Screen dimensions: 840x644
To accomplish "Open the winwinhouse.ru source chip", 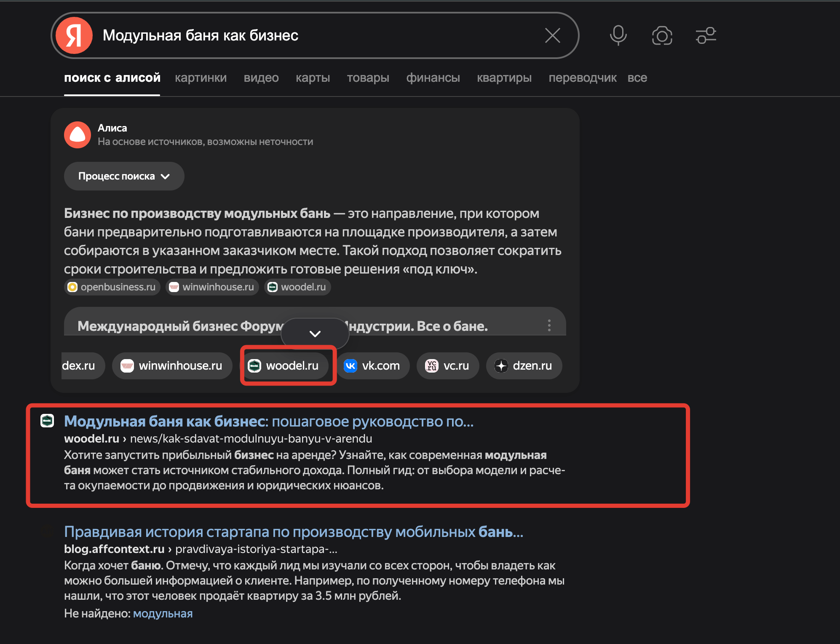I will (x=171, y=366).
